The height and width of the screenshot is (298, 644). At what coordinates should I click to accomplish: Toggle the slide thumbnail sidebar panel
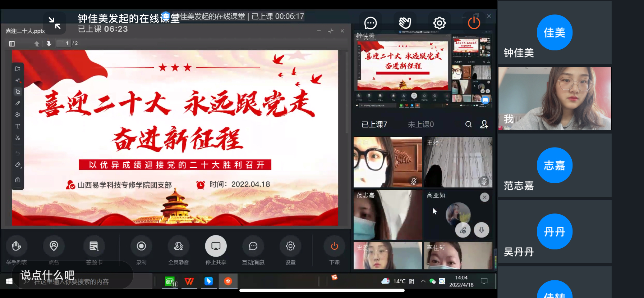tap(12, 44)
